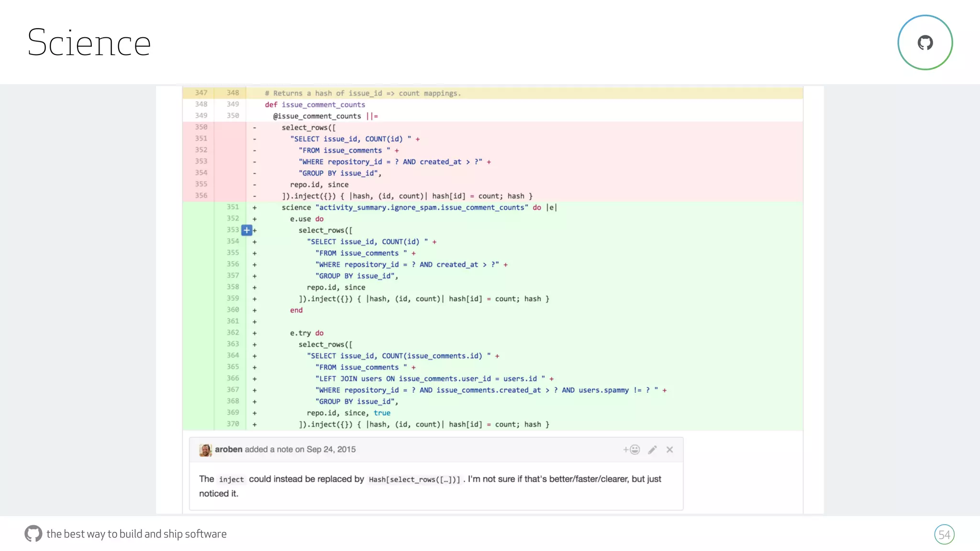Click new line number 370 in the diff

[x=233, y=424]
